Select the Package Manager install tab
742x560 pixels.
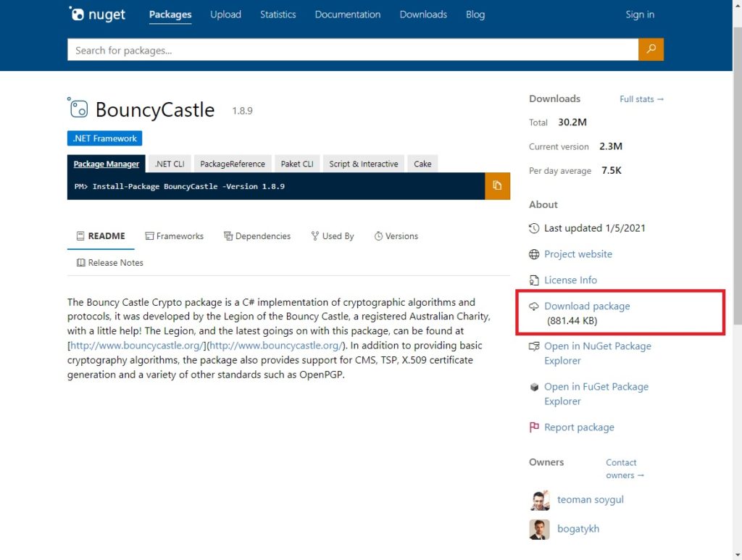coord(107,164)
